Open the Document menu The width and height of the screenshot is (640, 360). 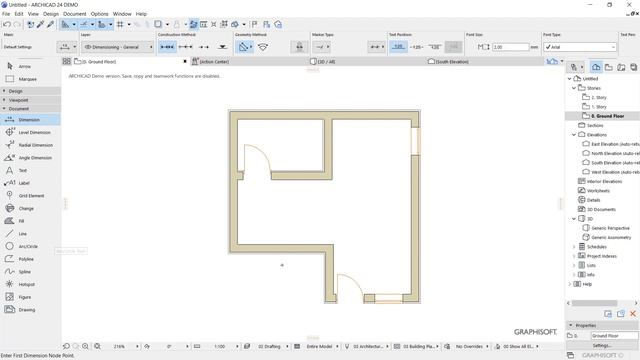[x=75, y=14]
